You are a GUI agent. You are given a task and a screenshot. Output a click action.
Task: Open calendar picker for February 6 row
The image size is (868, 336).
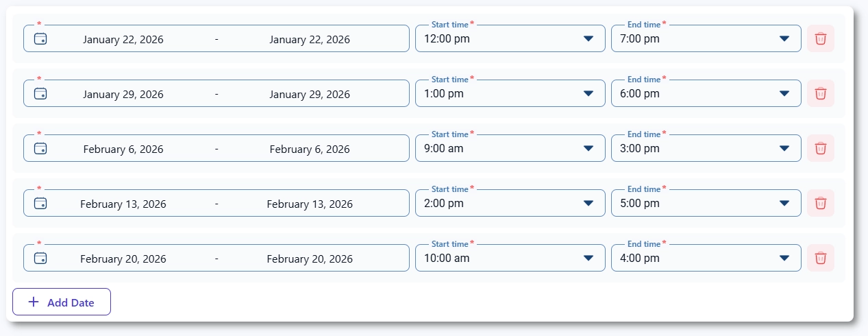[x=40, y=149]
